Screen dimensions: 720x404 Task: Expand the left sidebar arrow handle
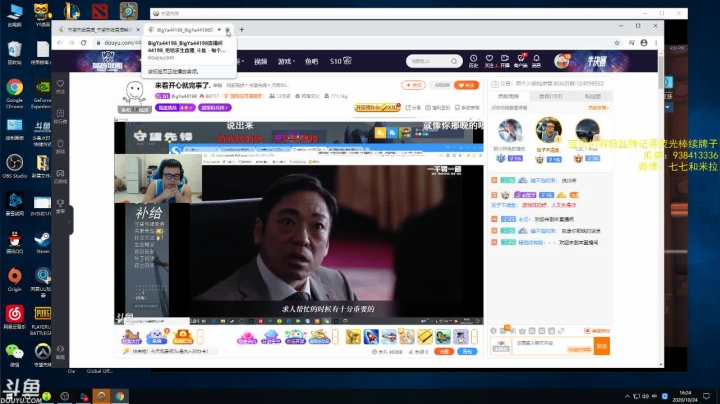coord(69,221)
